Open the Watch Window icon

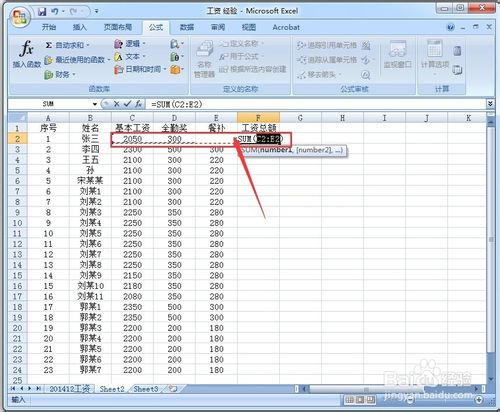coord(397,54)
